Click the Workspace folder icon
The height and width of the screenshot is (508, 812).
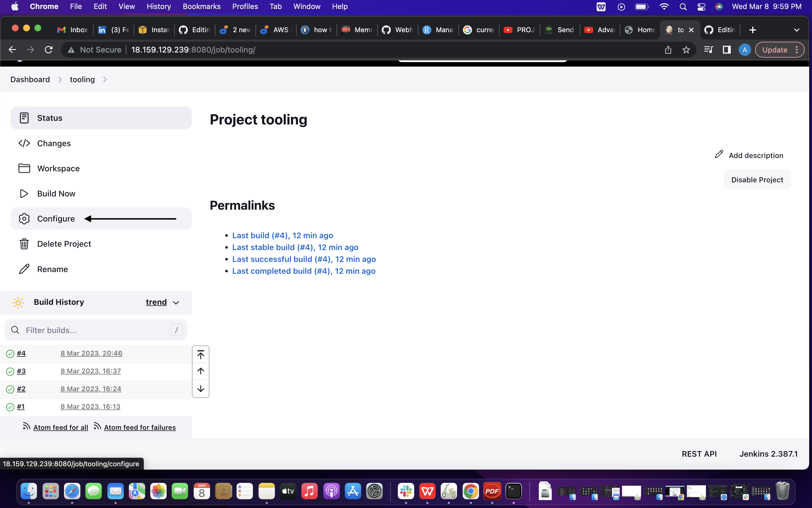click(24, 168)
